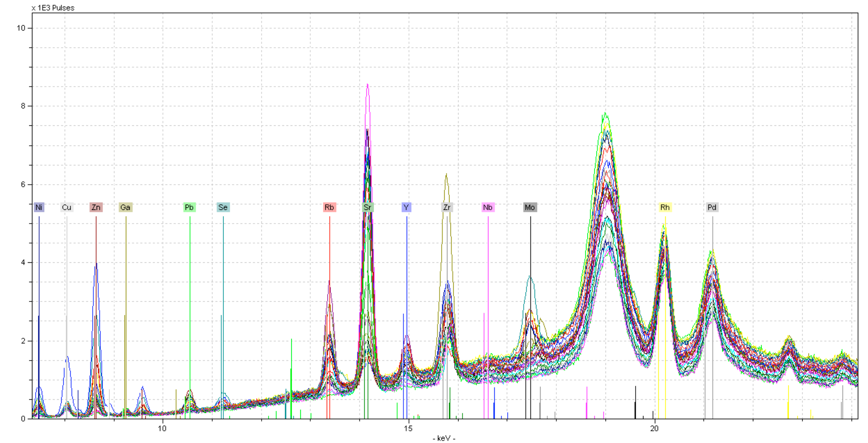
Task: Click the Ni element marker label
Action: pyautogui.click(x=39, y=207)
